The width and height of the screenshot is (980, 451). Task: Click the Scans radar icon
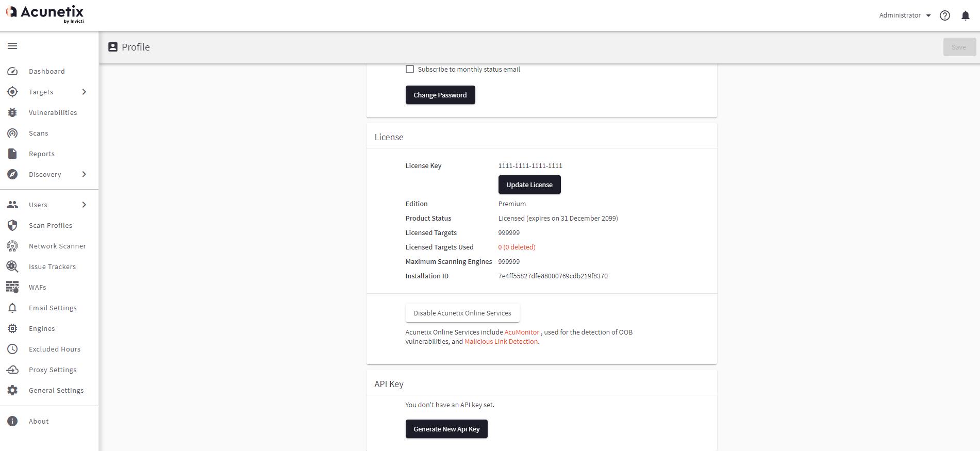(x=12, y=133)
